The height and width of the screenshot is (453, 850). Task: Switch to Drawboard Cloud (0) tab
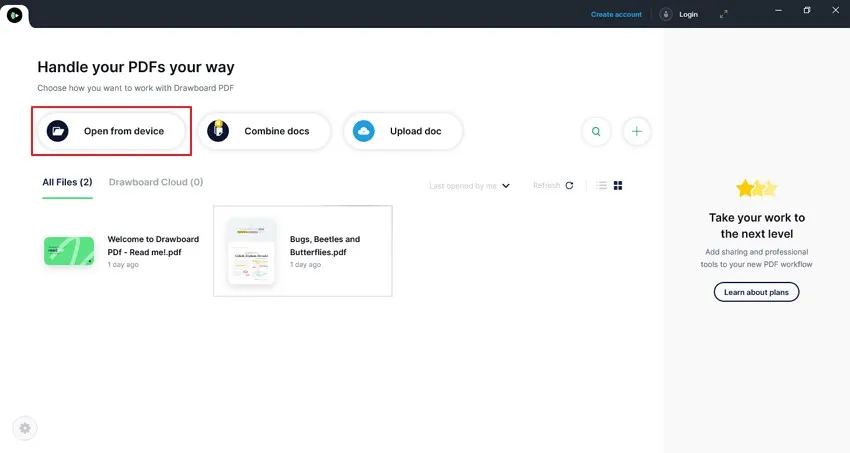(x=156, y=183)
